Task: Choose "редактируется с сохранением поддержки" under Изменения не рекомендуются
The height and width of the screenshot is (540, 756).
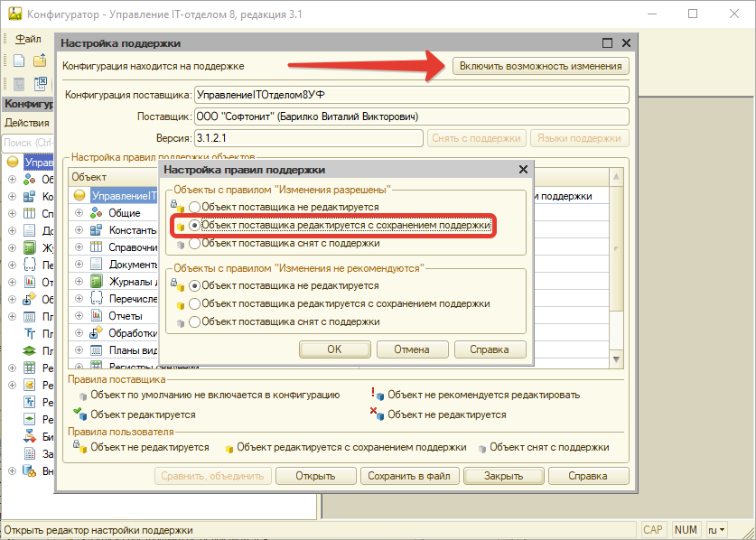Action: click(194, 303)
